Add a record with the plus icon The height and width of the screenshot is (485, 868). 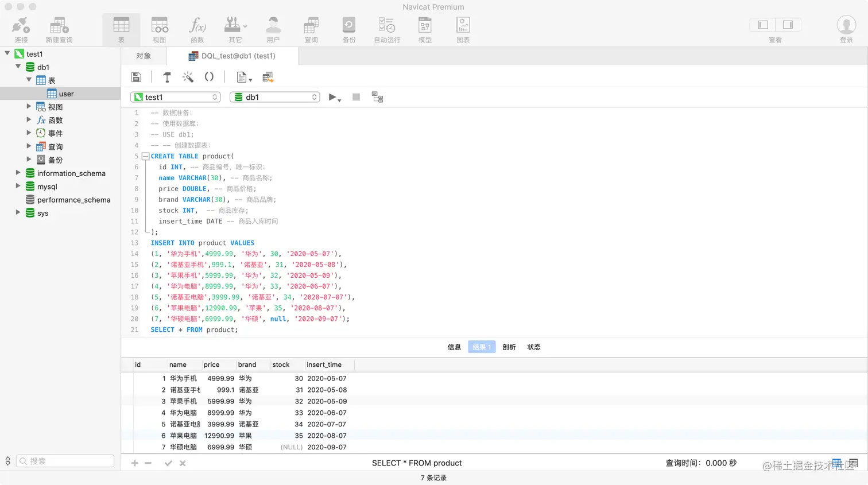pos(134,463)
